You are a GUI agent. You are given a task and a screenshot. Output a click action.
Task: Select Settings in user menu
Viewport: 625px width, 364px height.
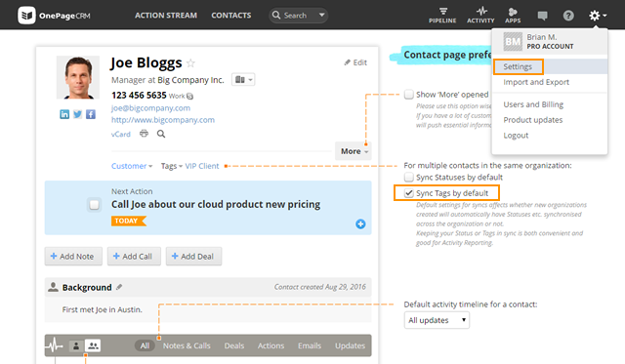518,66
